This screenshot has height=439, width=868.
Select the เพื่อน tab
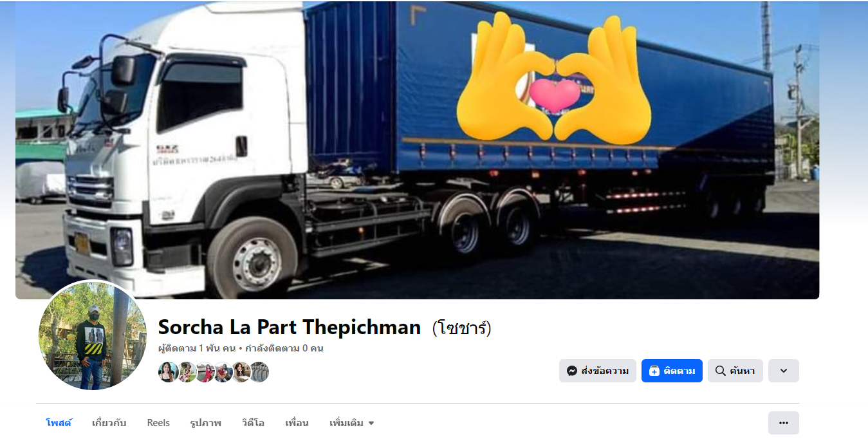click(x=297, y=423)
